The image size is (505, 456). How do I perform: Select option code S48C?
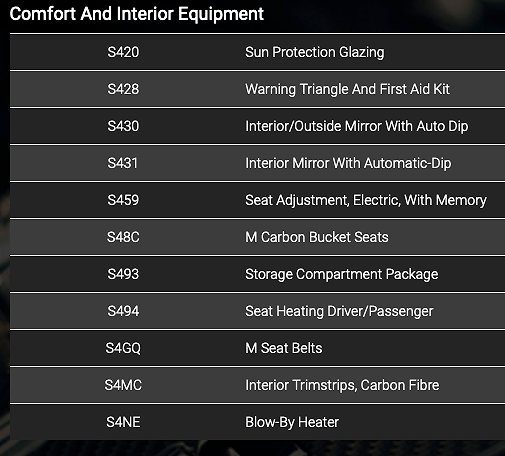[x=123, y=237]
